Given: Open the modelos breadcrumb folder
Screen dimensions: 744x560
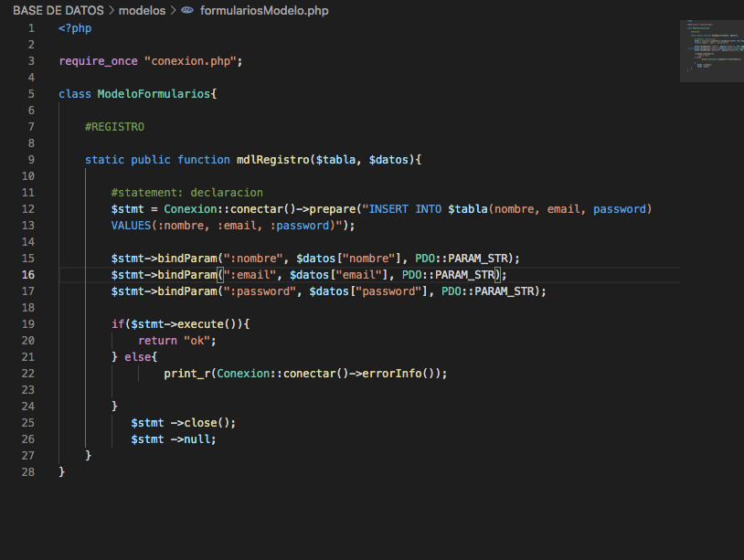Looking at the screenshot, I should (142, 10).
